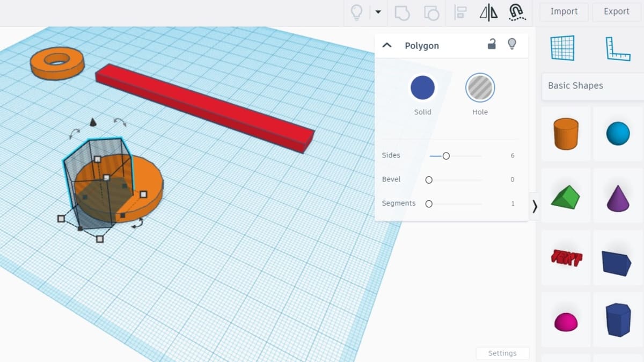
Task: Click the Group shapes icon
Action: coord(402,12)
